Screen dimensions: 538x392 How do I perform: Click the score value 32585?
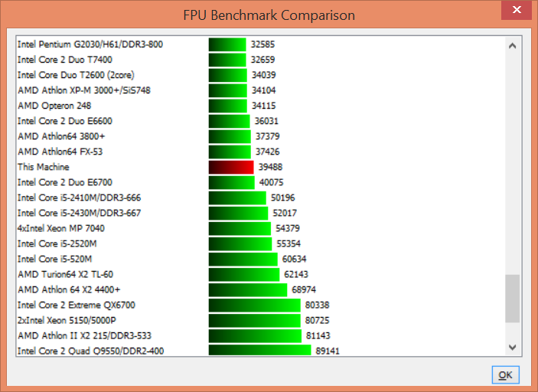[262, 44]
